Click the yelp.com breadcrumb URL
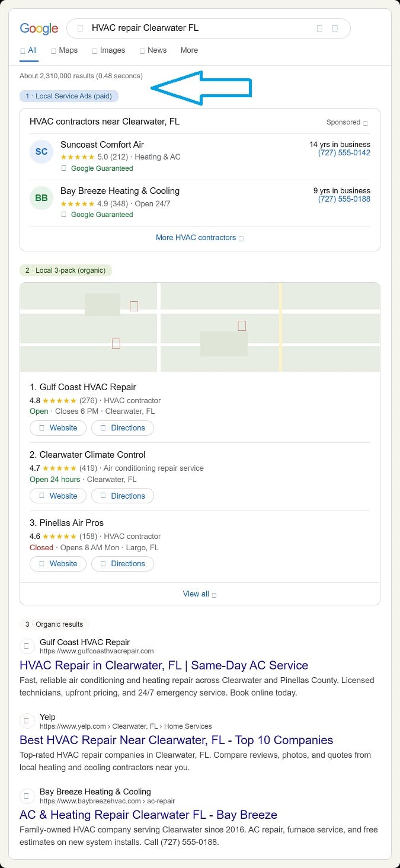 tap(126, 726)
